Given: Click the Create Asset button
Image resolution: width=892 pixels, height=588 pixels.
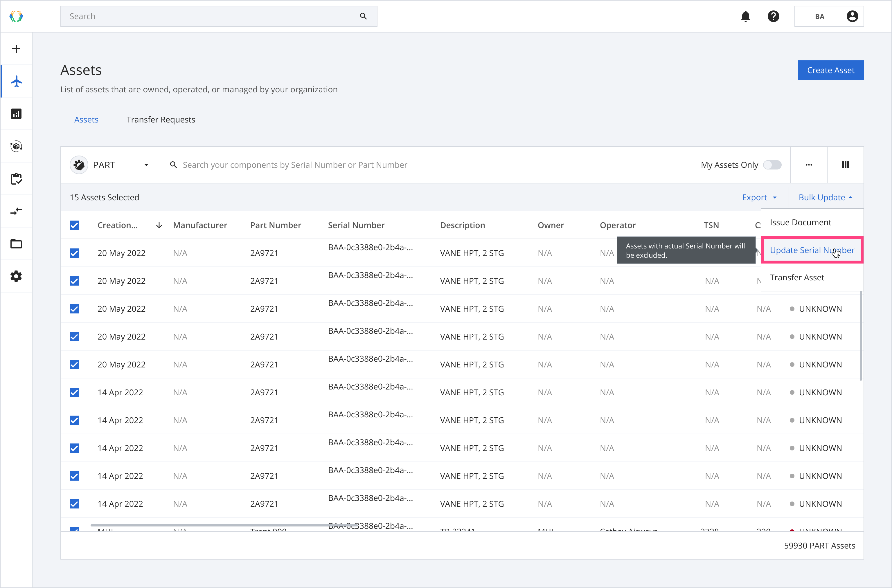Looking at the screenshot, I should click(830, 70).
